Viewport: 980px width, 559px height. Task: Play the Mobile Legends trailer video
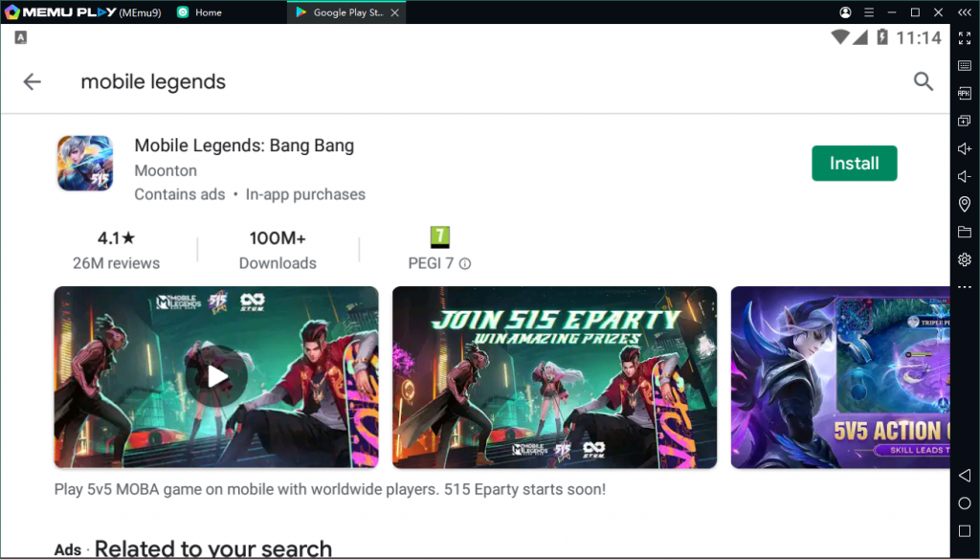215,376
